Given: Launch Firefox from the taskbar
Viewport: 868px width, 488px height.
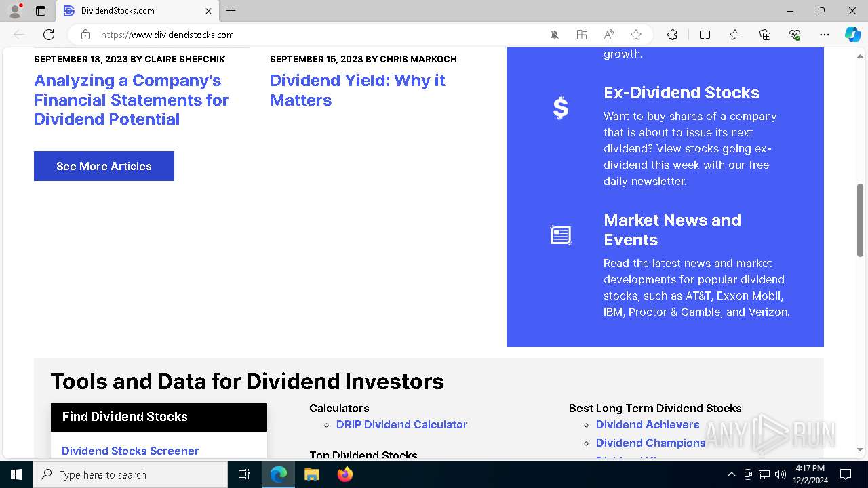Looking at the screenshot, I should pyautogui.click(x=345, y=474).
